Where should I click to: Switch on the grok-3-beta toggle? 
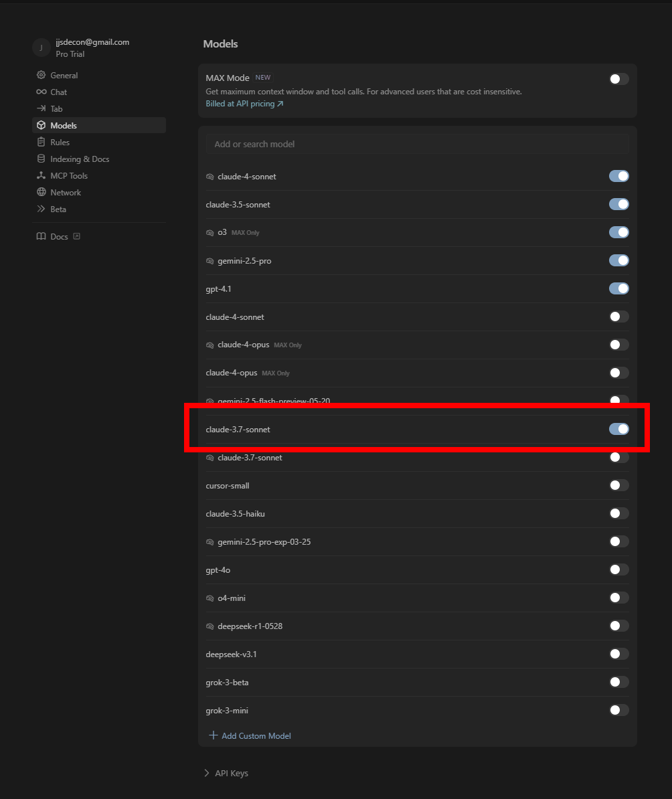pos(619,682)
